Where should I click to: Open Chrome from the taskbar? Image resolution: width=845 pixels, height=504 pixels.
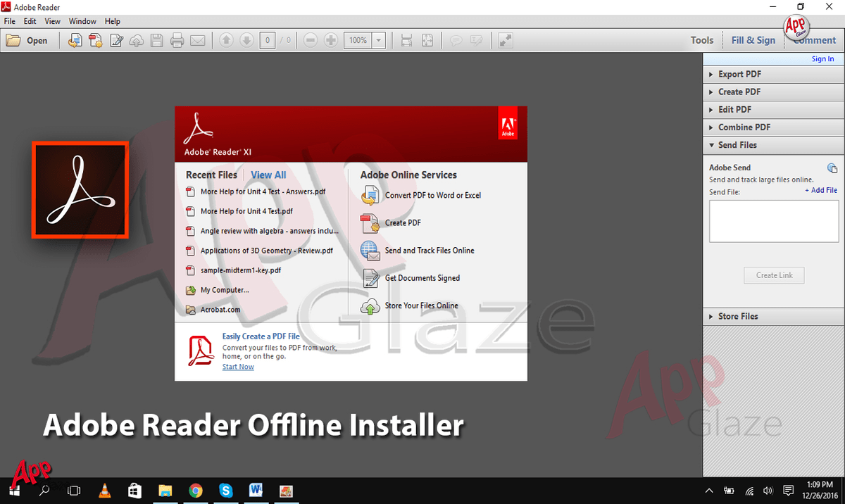pyautogui.click(x=196, y=491)
